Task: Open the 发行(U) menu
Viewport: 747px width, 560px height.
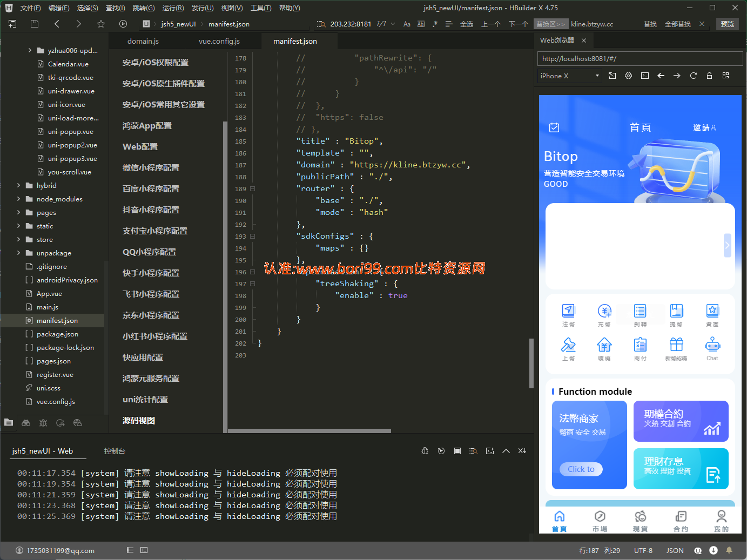Action: pyautogui.click(x=203, y=8)
